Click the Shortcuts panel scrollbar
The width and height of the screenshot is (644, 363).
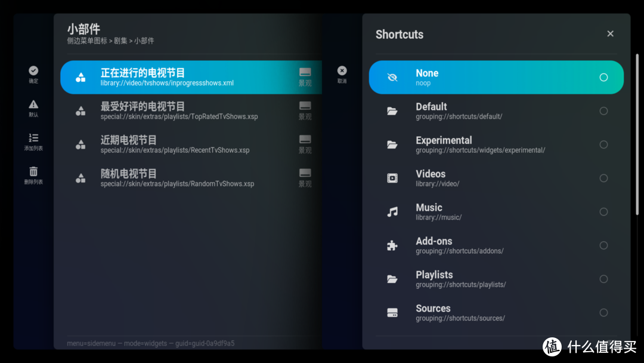(637, 134)
